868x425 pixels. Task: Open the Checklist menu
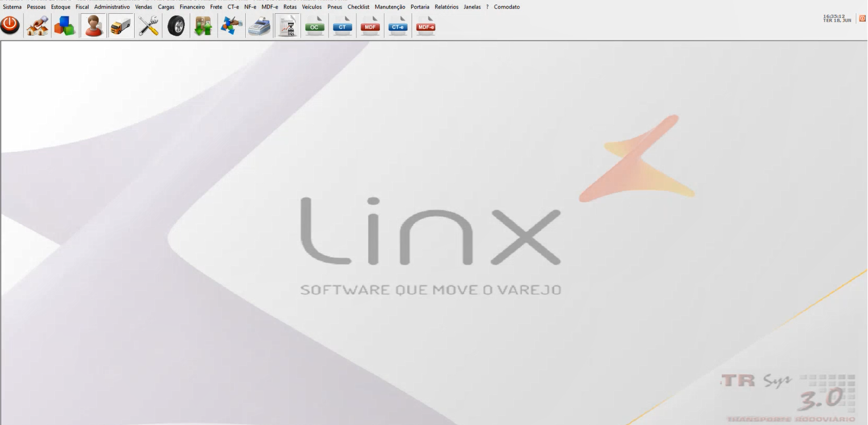[358, 7]
